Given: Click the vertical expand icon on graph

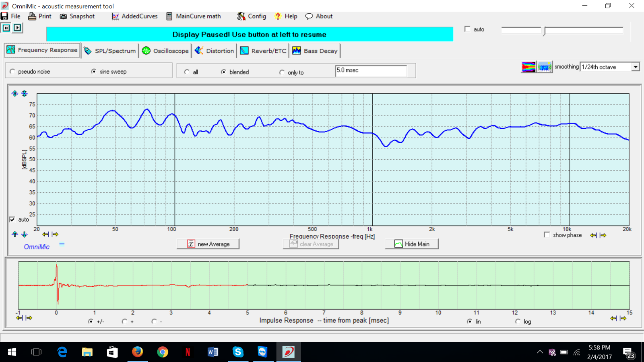Looking at the screenshot, I should (x=15, y=93).
